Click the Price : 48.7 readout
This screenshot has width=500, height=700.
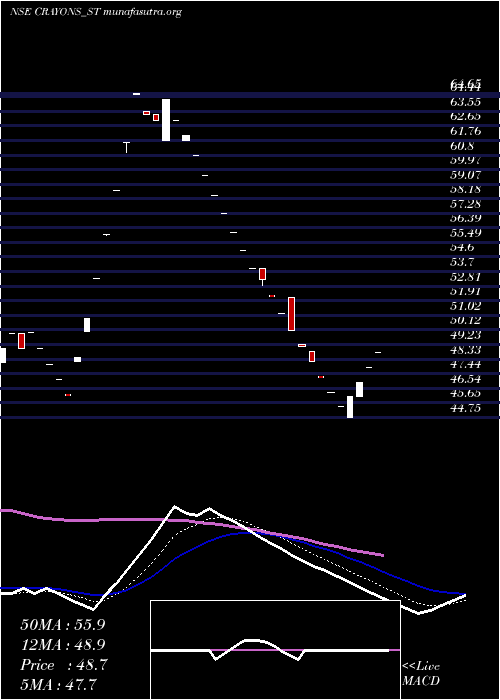click(63, 665)
